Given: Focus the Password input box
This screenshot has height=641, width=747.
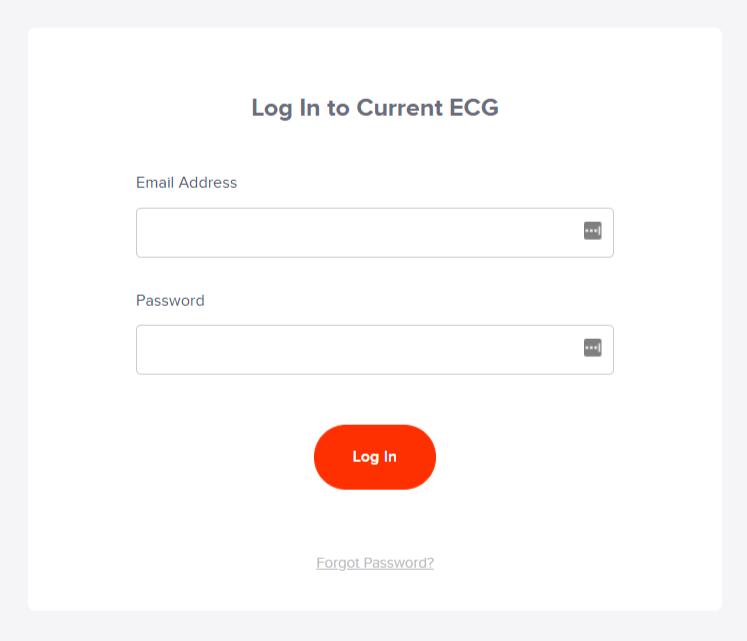Looking at the screenshot, I should click(374, 350).
